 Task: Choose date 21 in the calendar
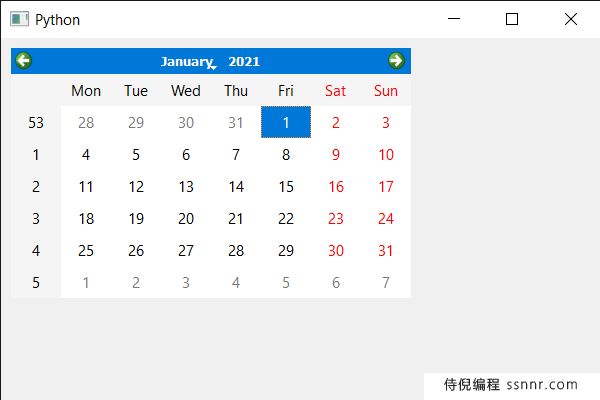tap(236, 218)
